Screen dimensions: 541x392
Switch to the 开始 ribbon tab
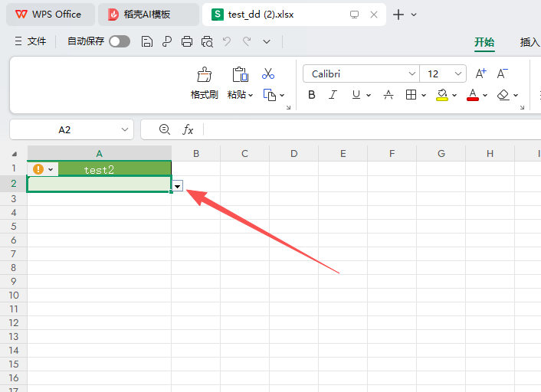click(484, 42)
